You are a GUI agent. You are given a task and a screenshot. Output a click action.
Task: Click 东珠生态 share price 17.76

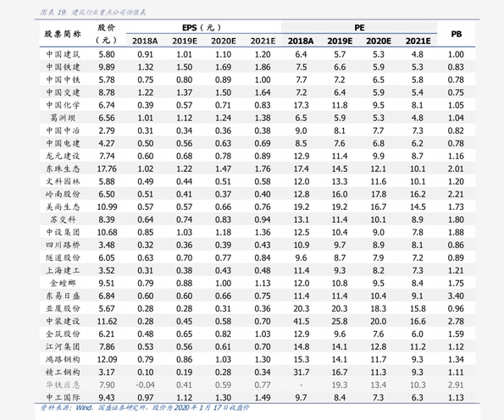tap(107, 169)
